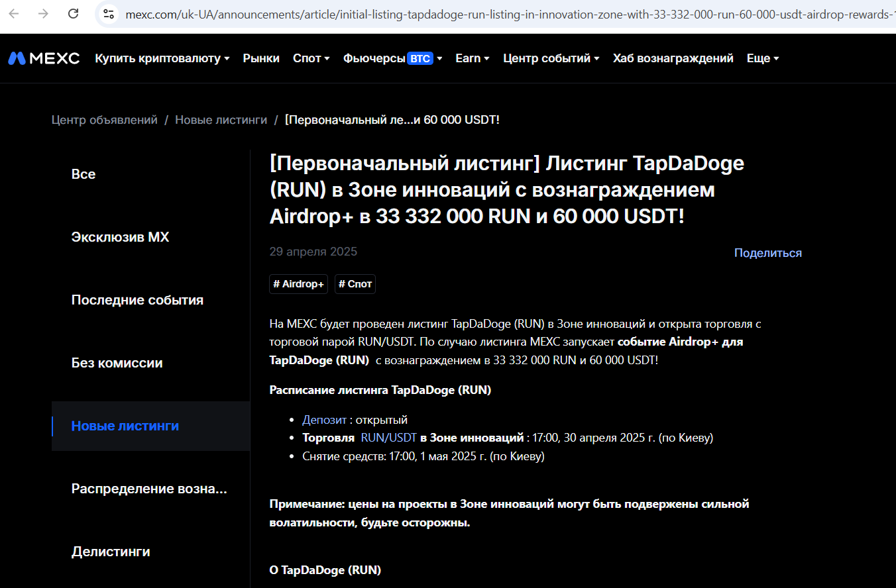The height and width of the screenshot is (588, 896).
Task: Open the Депозит link in the schedule
Action: (325, 420)
